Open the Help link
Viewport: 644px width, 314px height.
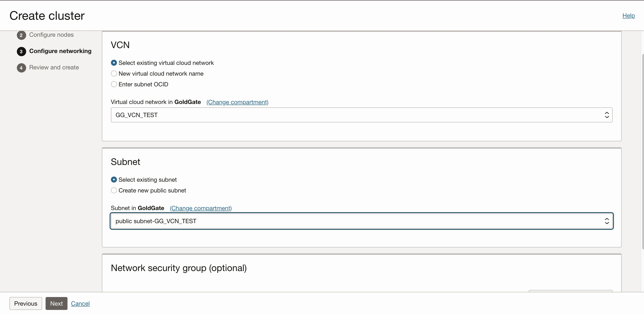(x=629, y=15)
